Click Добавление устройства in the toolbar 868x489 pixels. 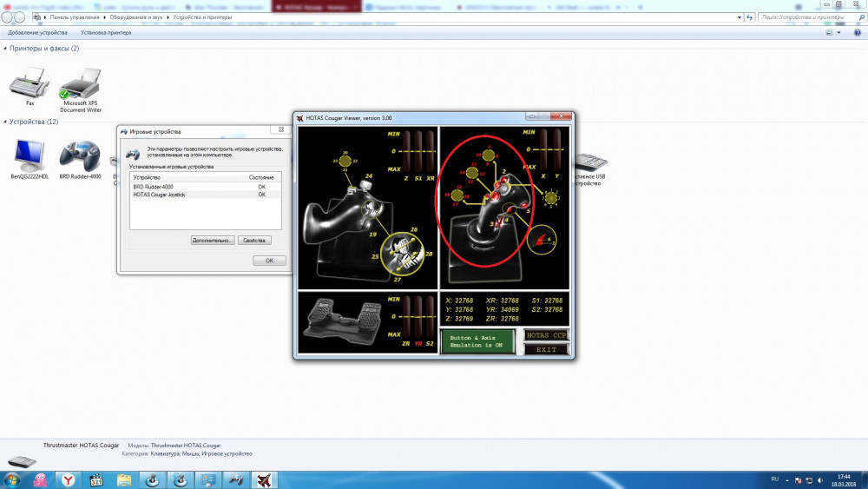point(37,33)
